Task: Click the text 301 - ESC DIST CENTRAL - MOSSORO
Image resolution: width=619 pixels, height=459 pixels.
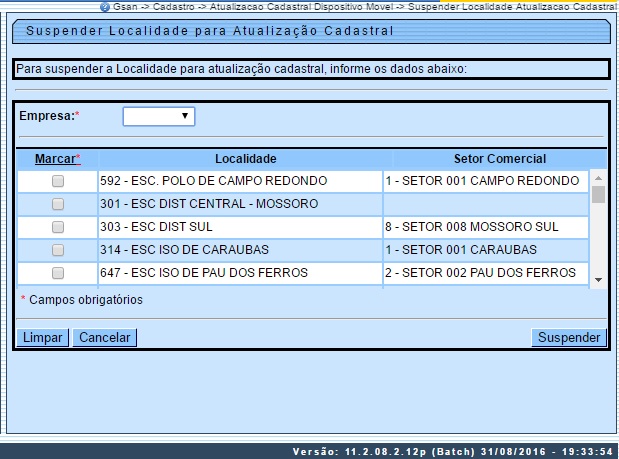Action: (209, 204)
